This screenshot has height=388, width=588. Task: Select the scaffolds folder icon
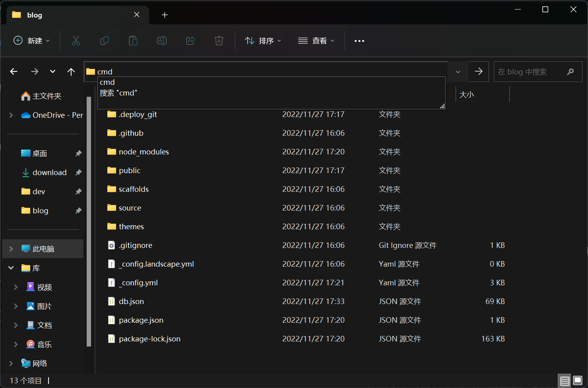112,189
